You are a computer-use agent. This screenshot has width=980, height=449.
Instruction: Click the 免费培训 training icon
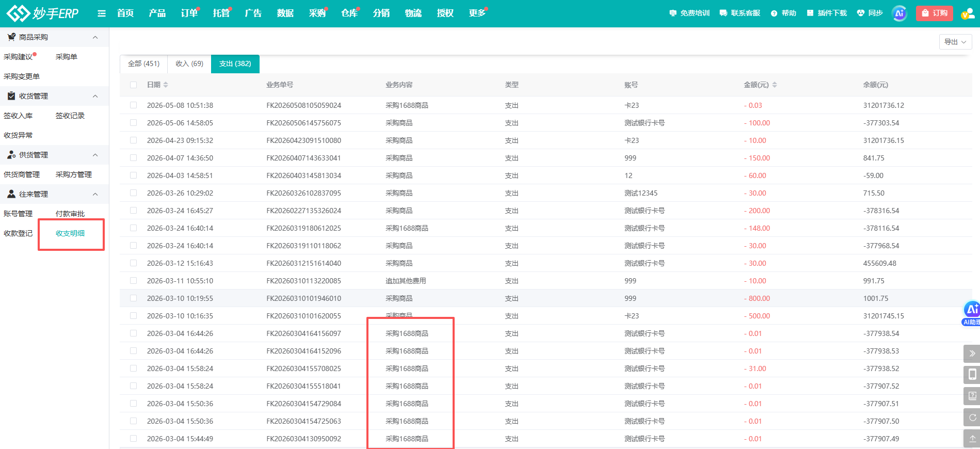coord(672,13)
